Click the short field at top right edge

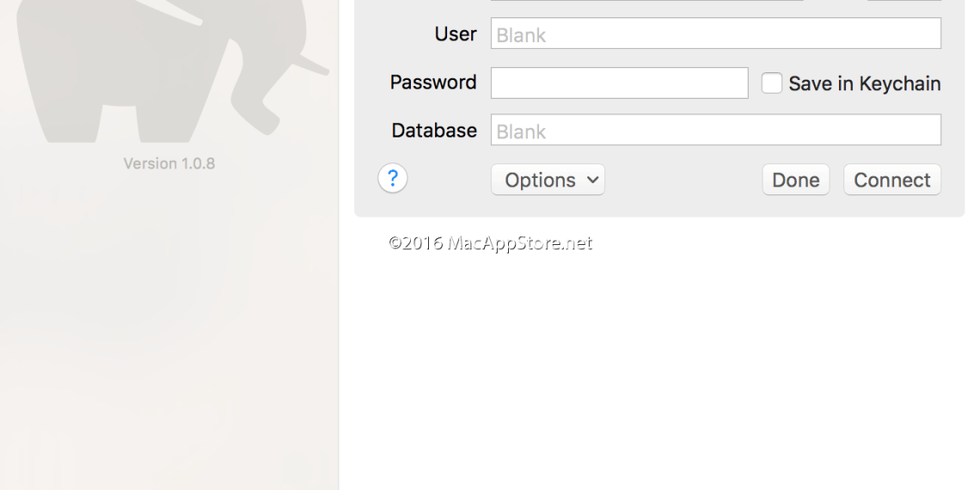[x=903, y=1]
